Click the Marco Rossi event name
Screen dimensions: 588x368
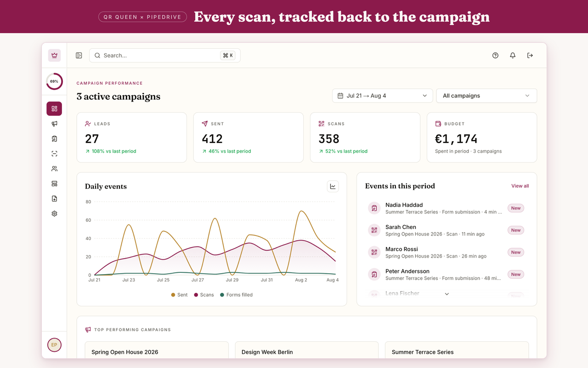tap(401, 249)
